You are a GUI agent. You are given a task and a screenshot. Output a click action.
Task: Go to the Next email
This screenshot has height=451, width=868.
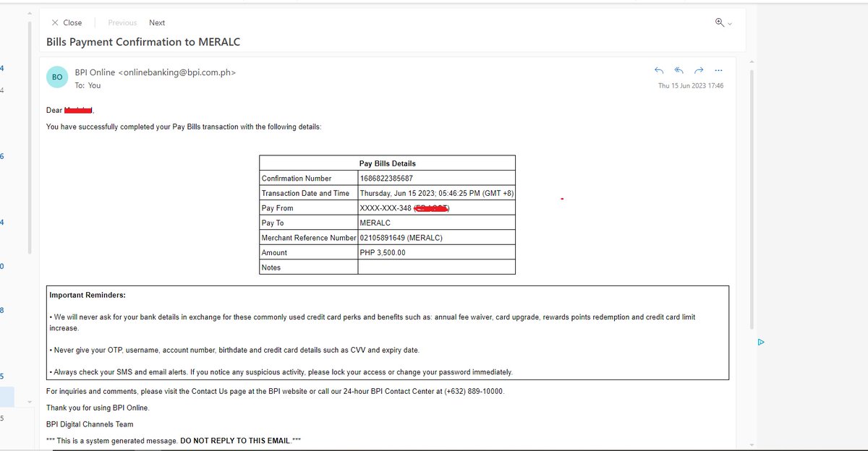pyautogui.click(x=157, y=22)
